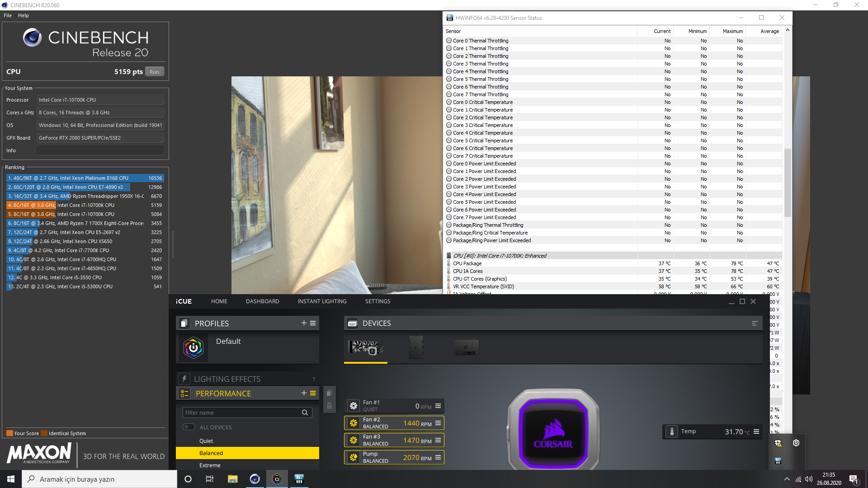This screenshot has height=488, width=868.
Task: Open the iCUE DASHBOARD tab
Action: (x=263, y=301)
